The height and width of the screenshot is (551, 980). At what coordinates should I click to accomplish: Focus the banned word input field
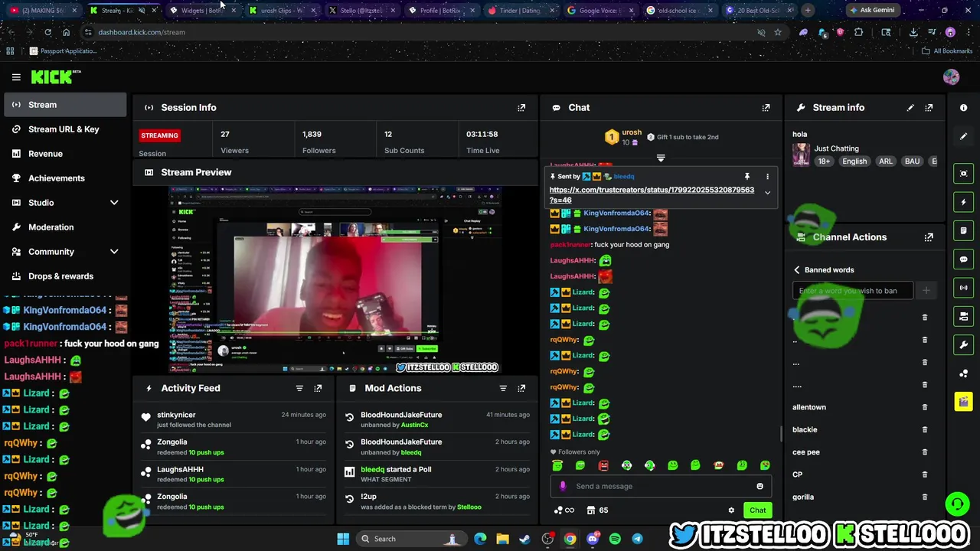(852, 291)
